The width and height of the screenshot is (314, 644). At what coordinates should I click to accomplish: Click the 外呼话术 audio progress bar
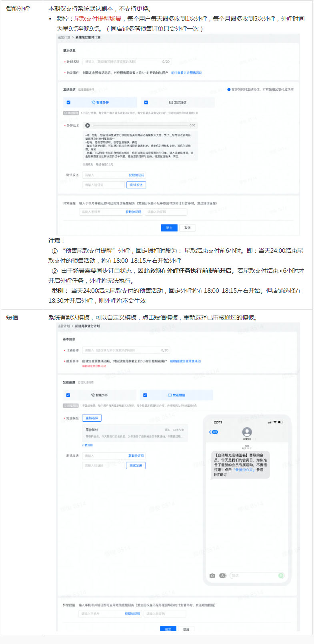[140, 126]
